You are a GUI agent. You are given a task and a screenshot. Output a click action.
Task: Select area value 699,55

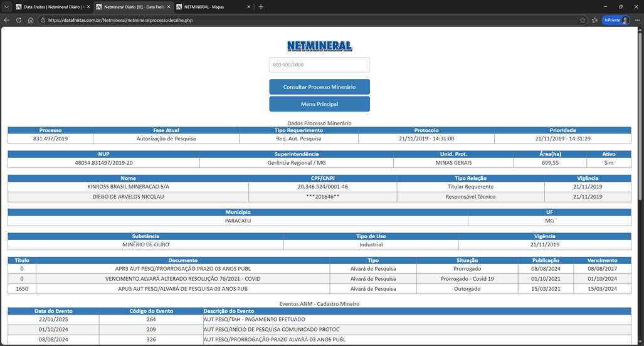tap(550, 163)
